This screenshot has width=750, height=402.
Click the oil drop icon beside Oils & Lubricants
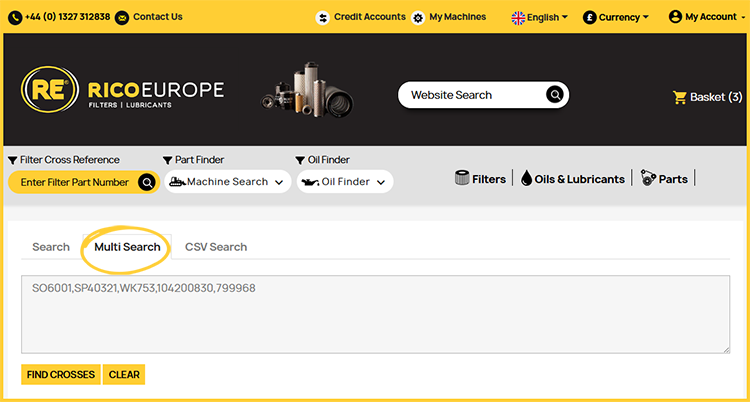527,179
